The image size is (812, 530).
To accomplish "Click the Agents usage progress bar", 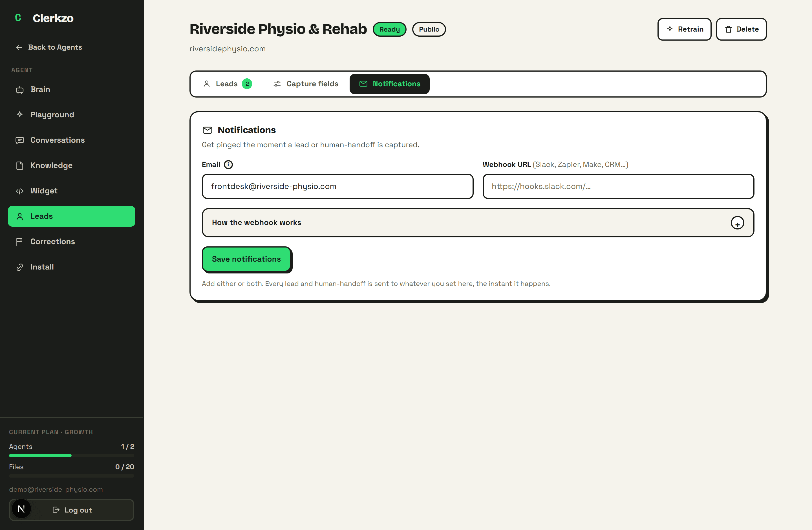I will click(72, 456).
